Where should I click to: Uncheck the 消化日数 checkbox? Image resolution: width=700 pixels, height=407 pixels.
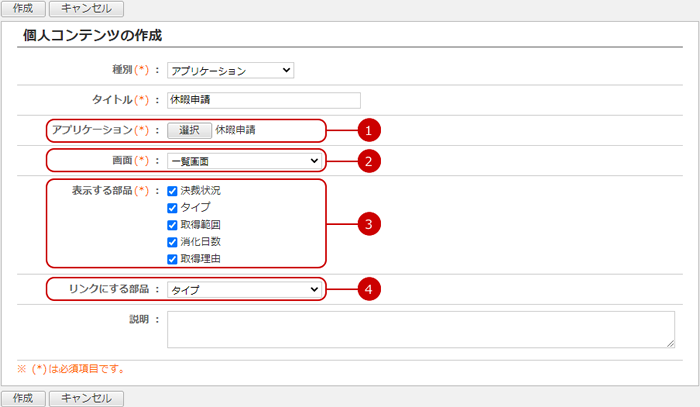pyautogui.click(x=173, y=242)
